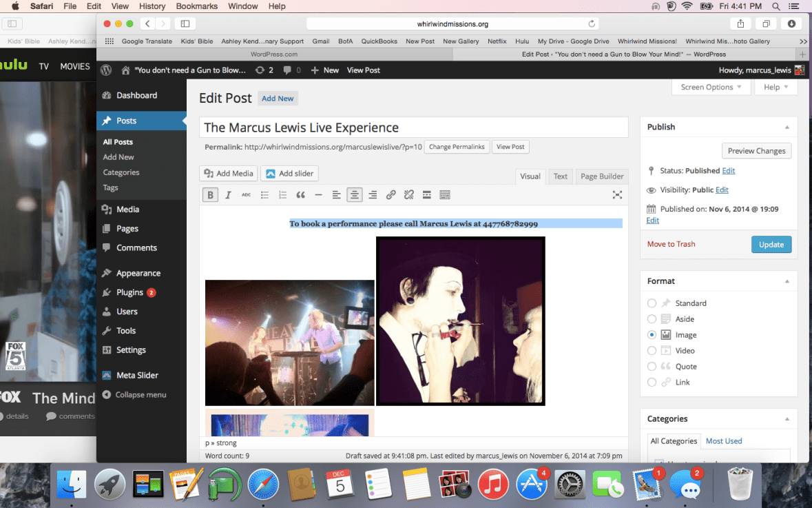Select the blockquote icon
812x508 pixels.
coord(300,194)
